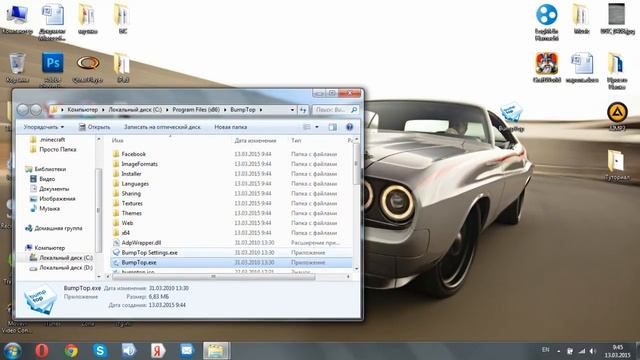Viewport: 640px width, 360px height.
Task: Show hidden tray icons arrow
Action: coord(558,351)
